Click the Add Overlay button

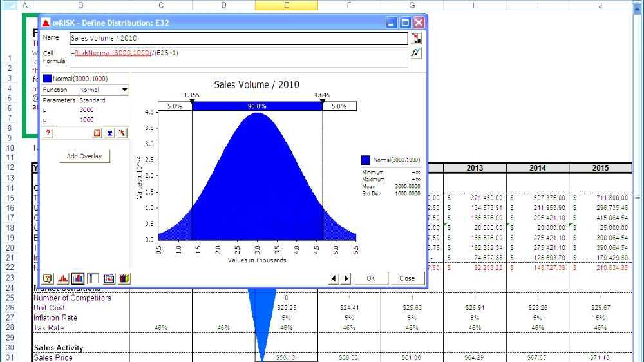(84, 156)
